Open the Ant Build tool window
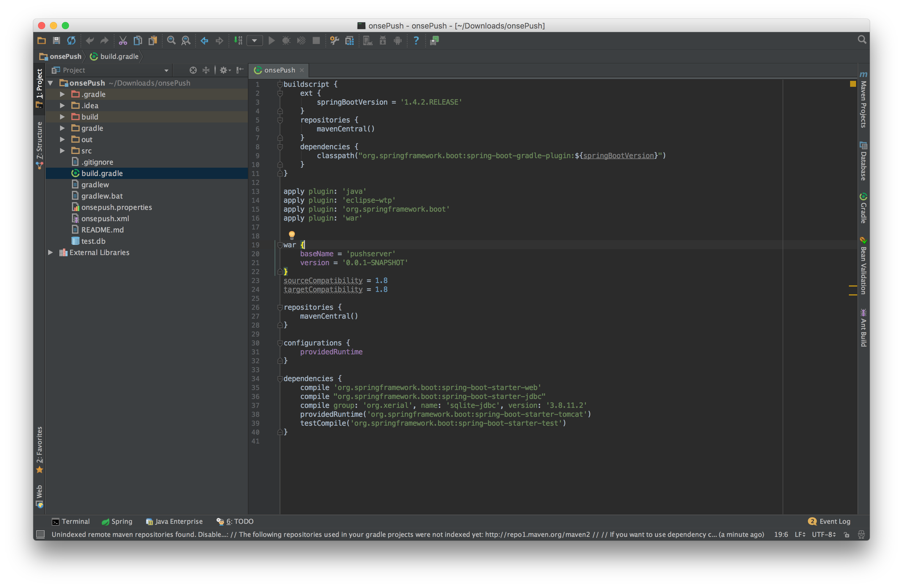Screen dimensions: 903x588 click(863, 328)
